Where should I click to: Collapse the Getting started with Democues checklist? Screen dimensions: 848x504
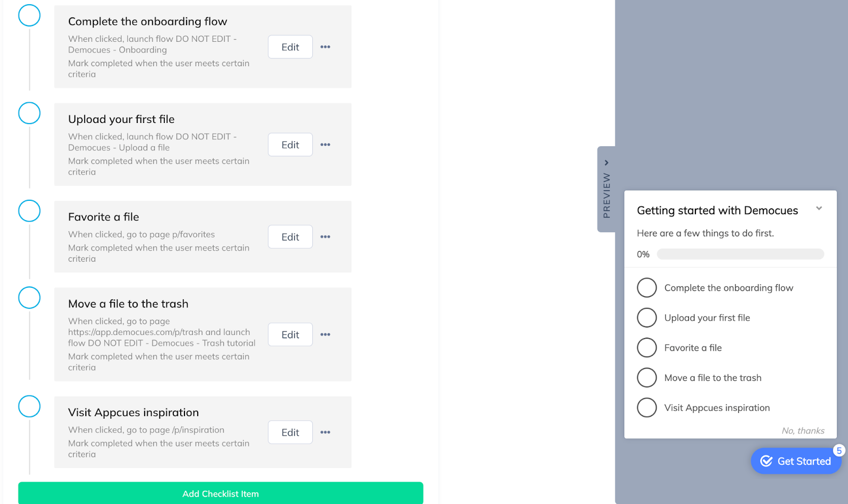pos(819,208)
